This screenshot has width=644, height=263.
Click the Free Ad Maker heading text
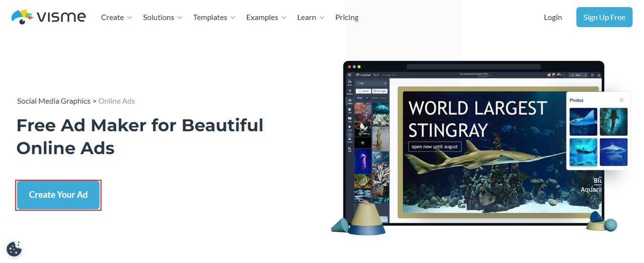pyautogui.click(x=140, y=136)
